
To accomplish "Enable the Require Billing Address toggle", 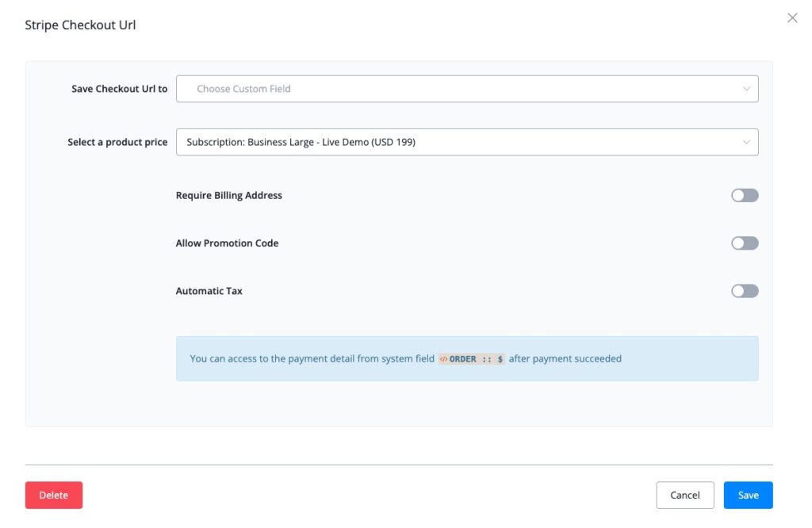I will 745,196.
